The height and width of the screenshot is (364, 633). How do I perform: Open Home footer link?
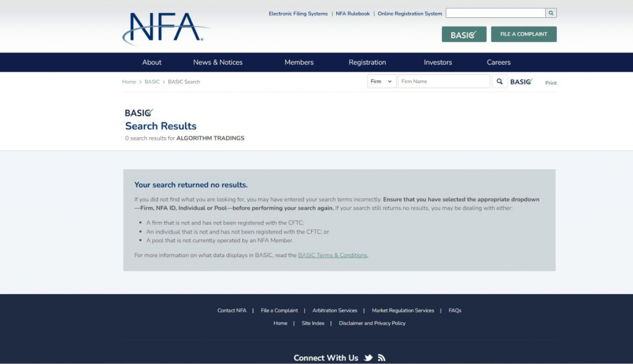280,323
